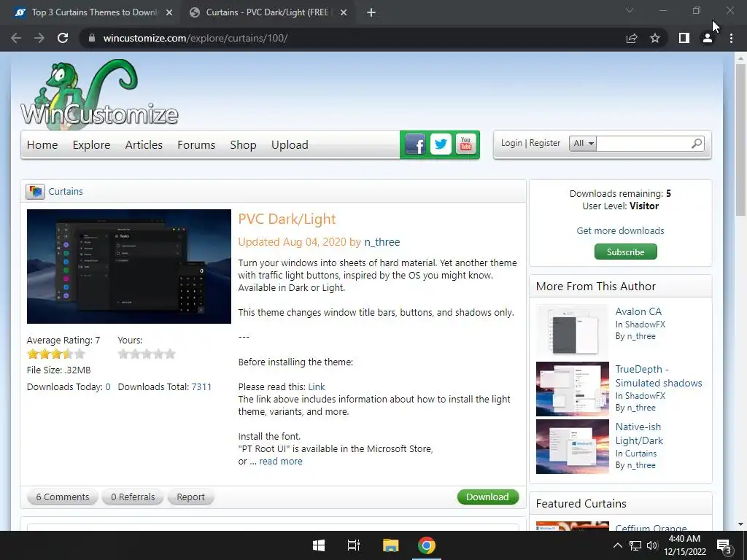Open notification center
747x560 pixels.
(724, 545)
